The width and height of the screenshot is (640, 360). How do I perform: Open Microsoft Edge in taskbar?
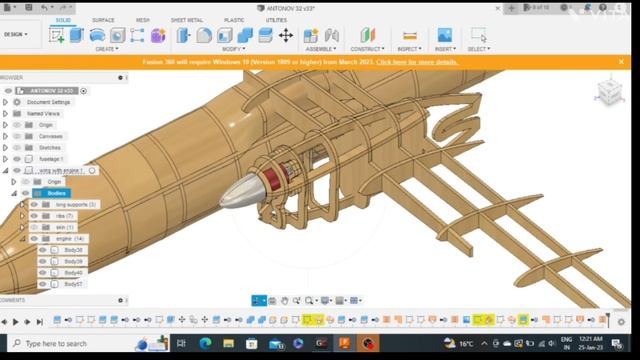205,343
